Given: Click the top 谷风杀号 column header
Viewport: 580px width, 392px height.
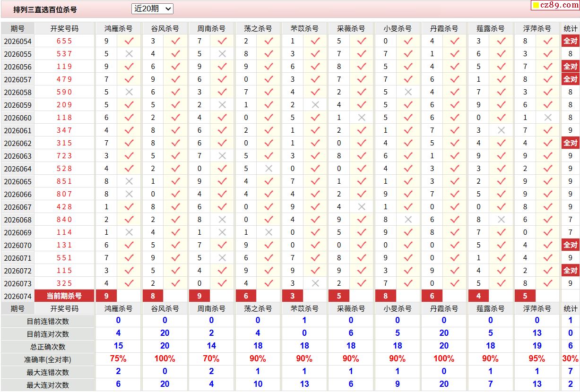Looking at the screenshot, I should pyautogui.click(x=164, y=28).
